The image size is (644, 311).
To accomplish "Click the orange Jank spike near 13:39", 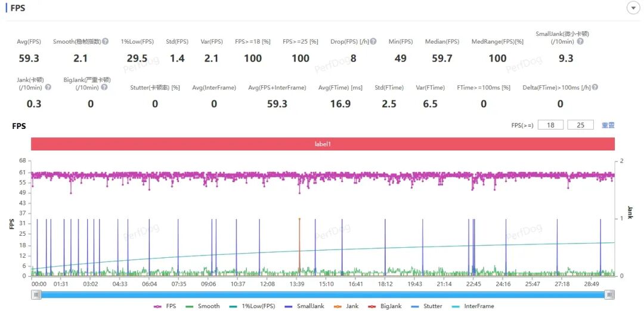I will (299, 247).
